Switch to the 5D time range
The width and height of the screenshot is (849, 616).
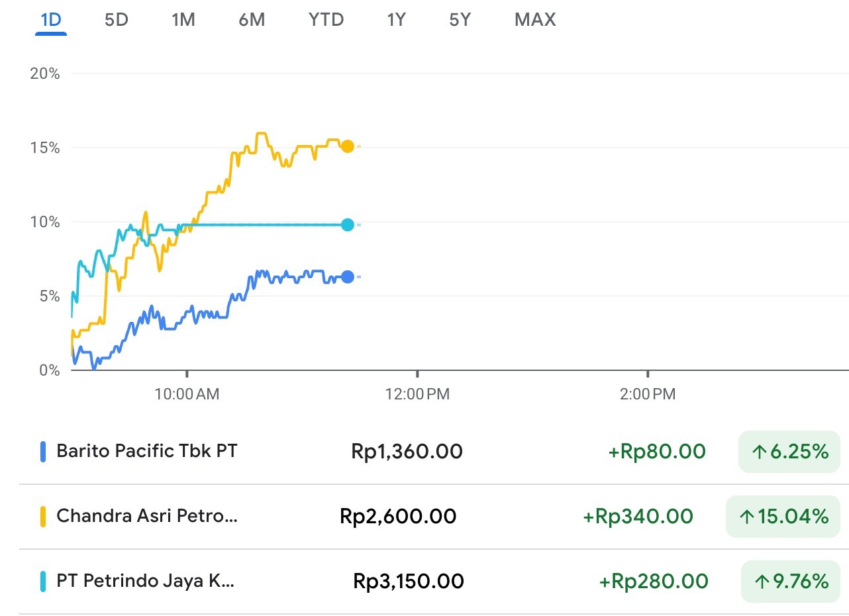[117, 20]
